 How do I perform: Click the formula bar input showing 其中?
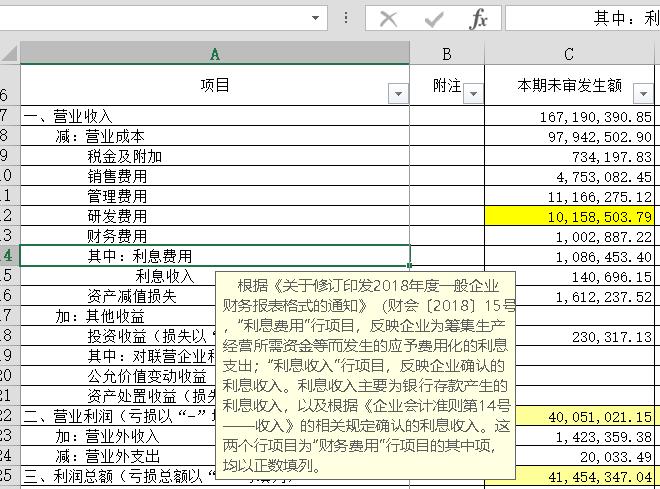pos(583,18)
